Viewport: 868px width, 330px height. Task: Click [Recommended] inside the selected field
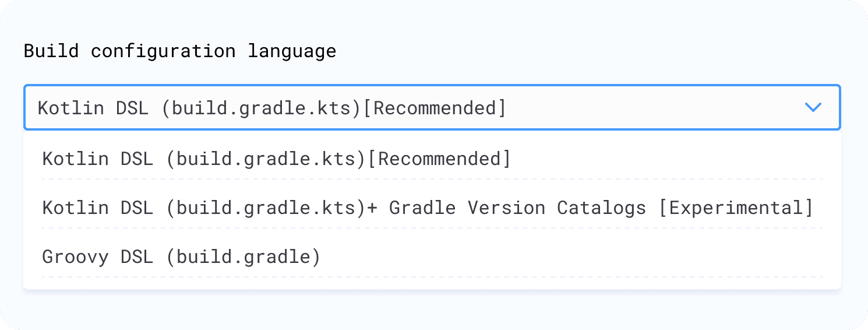coord(435,108)
